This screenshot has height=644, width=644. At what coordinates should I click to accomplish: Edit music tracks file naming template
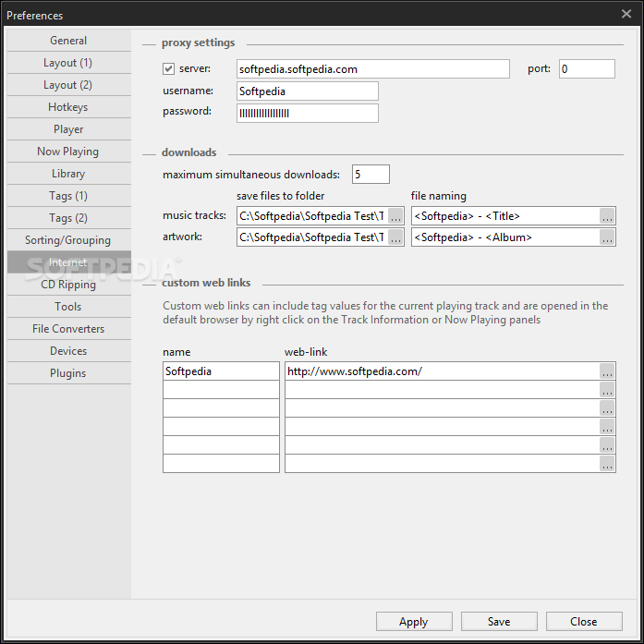coord(505,215)
